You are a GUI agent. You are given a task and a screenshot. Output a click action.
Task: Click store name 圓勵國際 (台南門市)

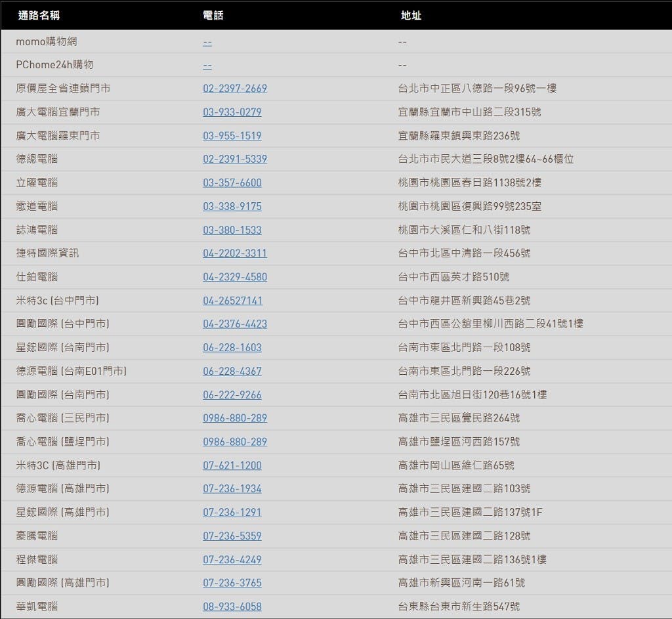62,395
